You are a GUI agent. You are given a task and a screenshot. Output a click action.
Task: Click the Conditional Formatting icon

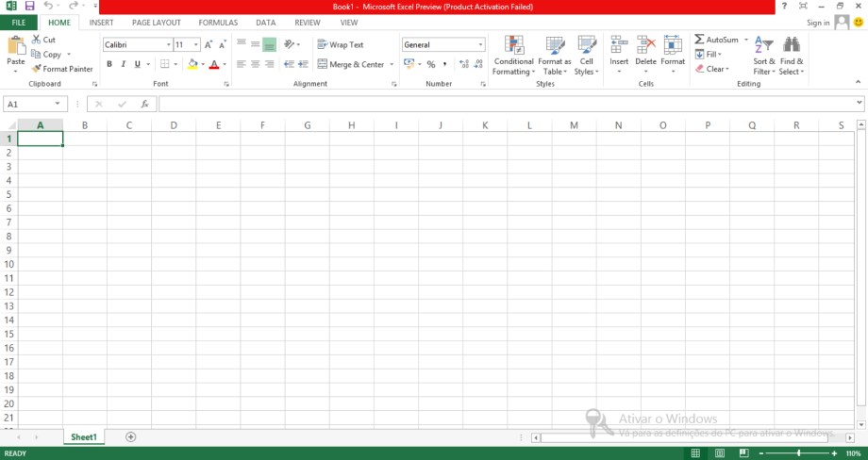pos(514,45)
